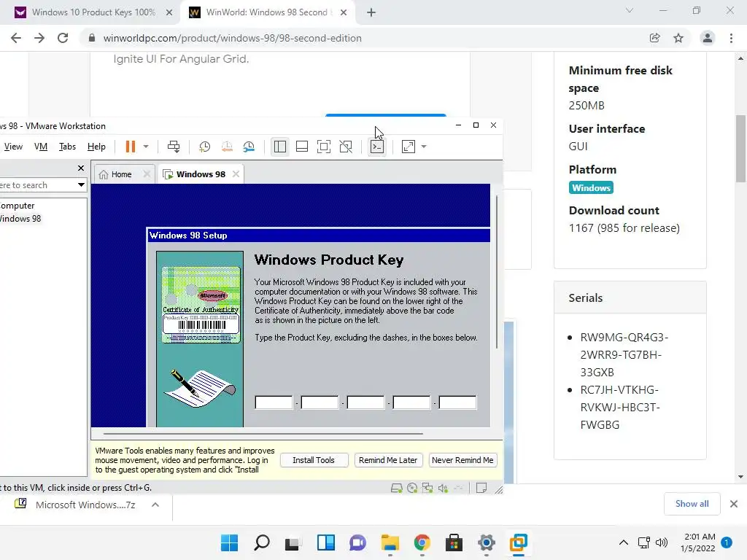
Task: Switch to Windows 10 Product Keys browser tab
Action: pos(93,12)
